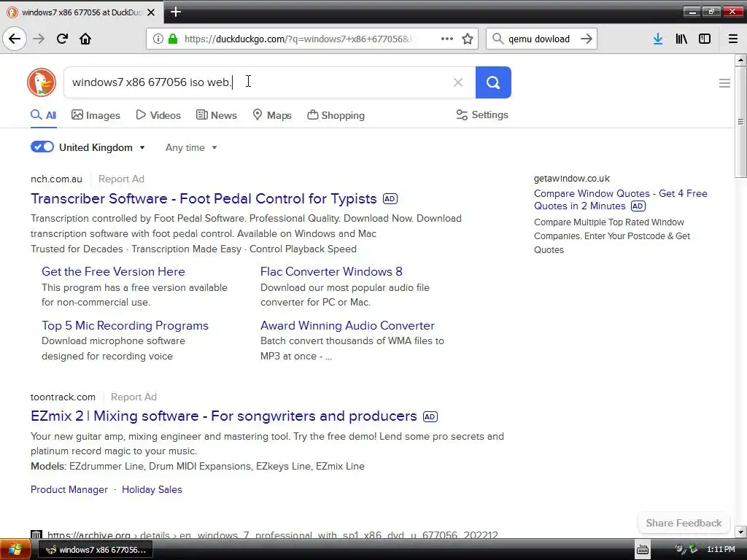Click the green padlock security icon
747x560 pixels.
point(172,39)
